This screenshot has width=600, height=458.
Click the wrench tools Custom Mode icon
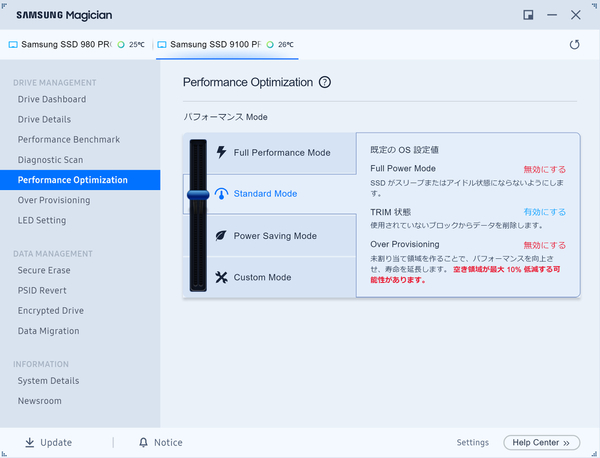pos(221,277)
